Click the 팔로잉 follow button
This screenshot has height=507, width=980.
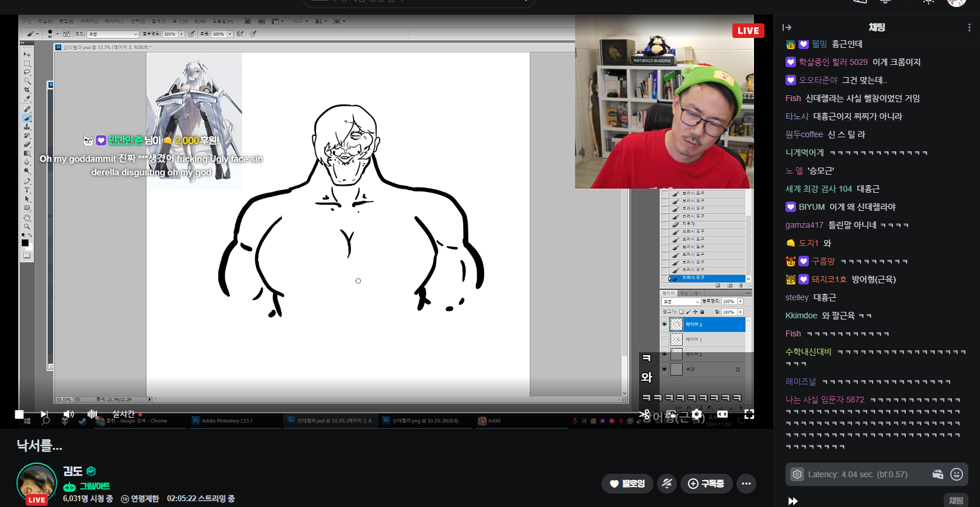[627, 484]
